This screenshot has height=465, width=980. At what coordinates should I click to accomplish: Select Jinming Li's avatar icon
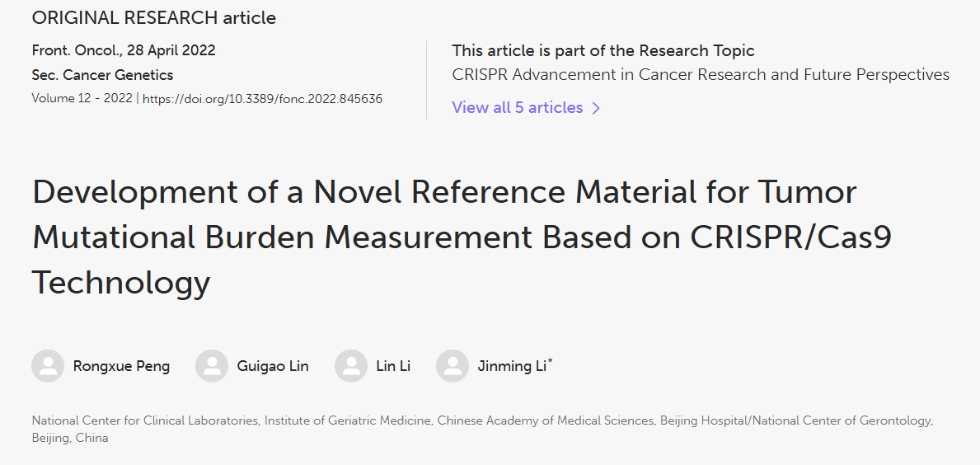[x=452, y=366]
